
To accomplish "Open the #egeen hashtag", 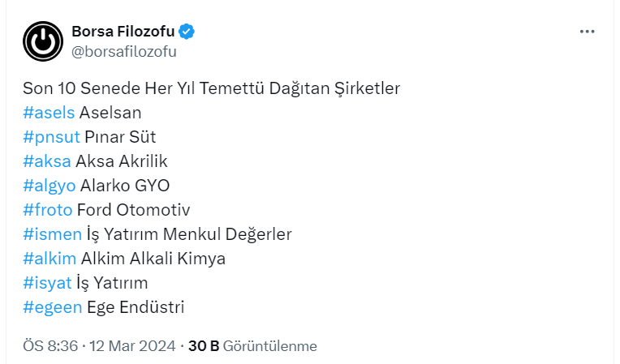I will 52,307.
